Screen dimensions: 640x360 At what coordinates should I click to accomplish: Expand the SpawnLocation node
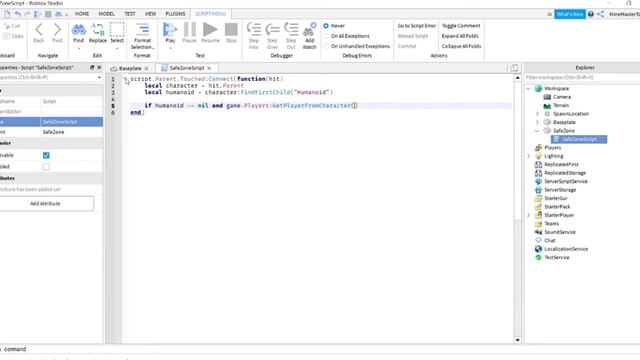(x=537, y=114)
